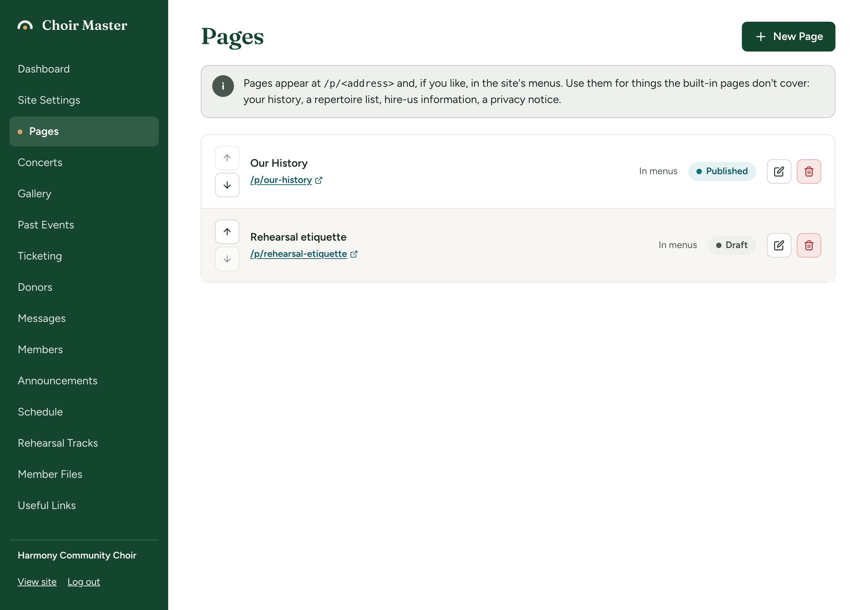Click the Draft status badge
The height and width of the screenshot is (610, 868).
731,245
